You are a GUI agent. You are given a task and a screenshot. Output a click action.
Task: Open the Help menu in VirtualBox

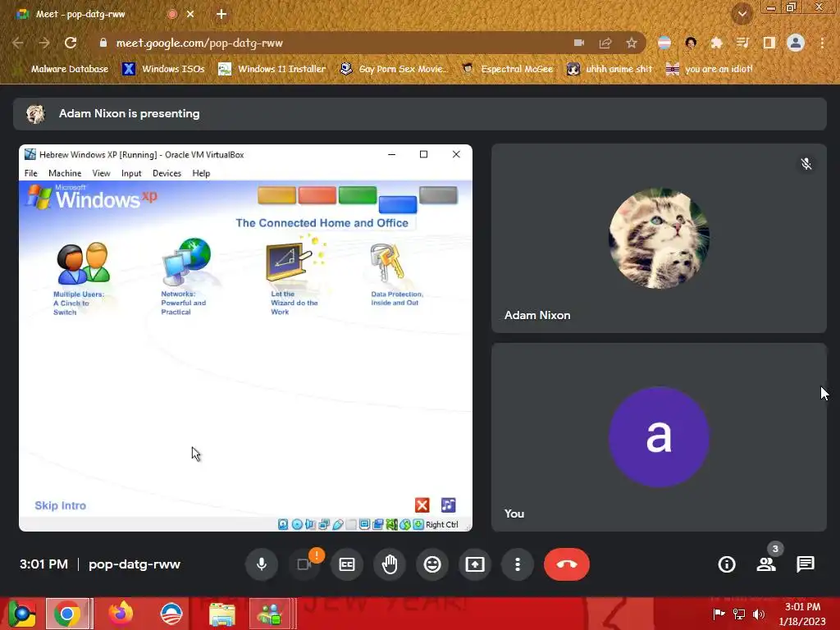[x=201, y=173]
